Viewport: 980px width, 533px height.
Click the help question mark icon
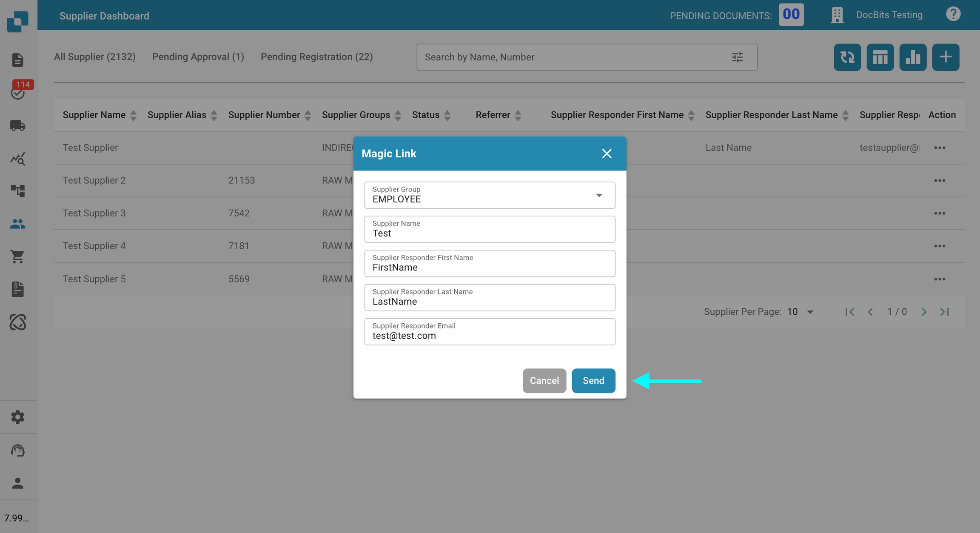(953, 14)
